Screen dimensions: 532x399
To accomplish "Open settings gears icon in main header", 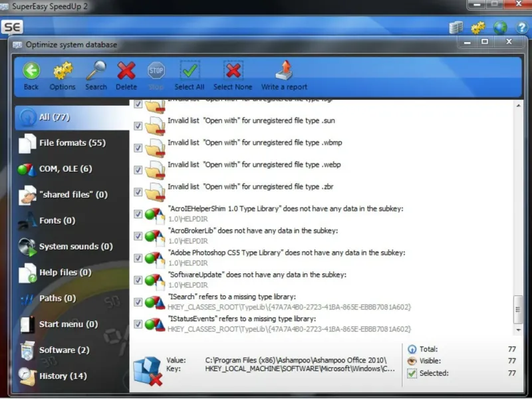I will click(478, 28).
